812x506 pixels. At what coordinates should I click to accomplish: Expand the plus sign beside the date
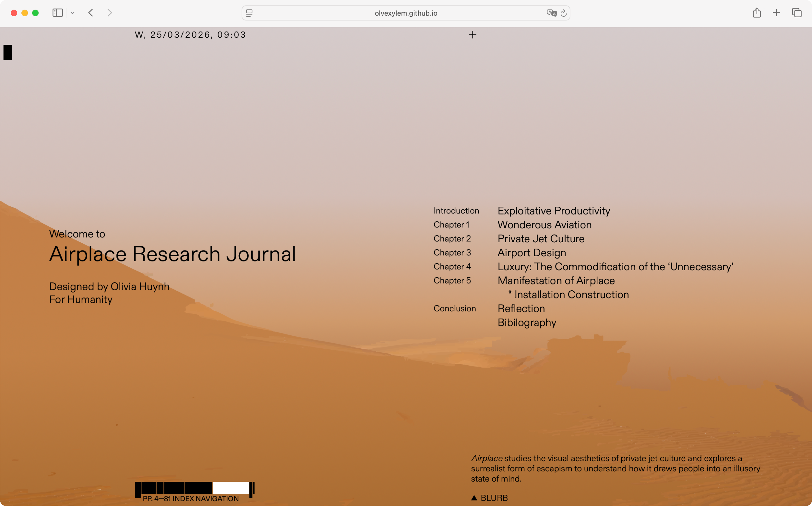(472, 35)
